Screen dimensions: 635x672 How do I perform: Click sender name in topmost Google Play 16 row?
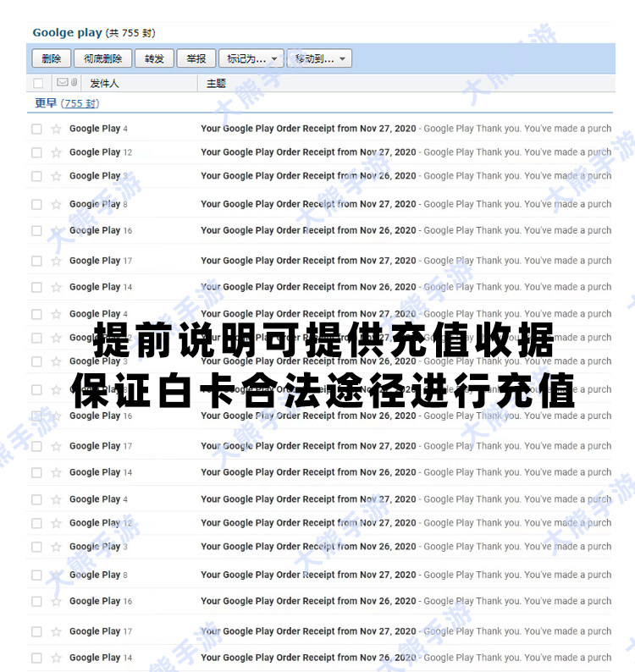(95, 230)
